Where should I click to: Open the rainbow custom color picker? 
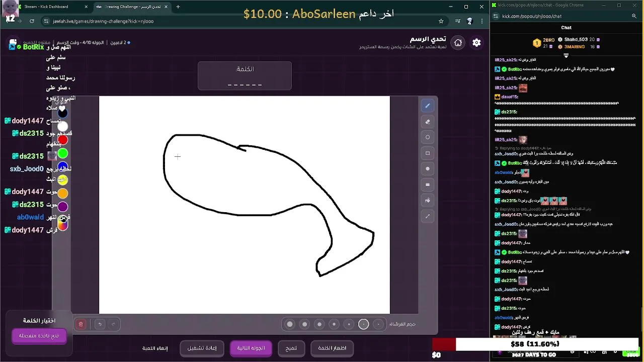tap(62, 225)
